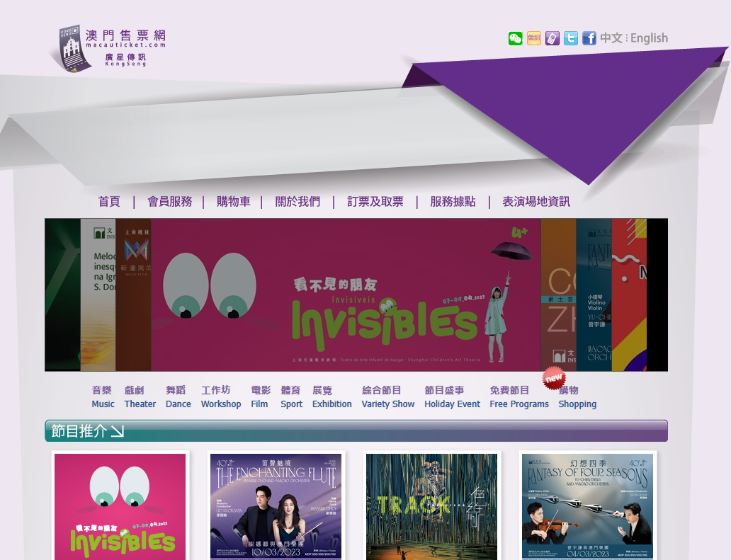Open the Twitter icon link
731x560 pixels.
(571, 38)
